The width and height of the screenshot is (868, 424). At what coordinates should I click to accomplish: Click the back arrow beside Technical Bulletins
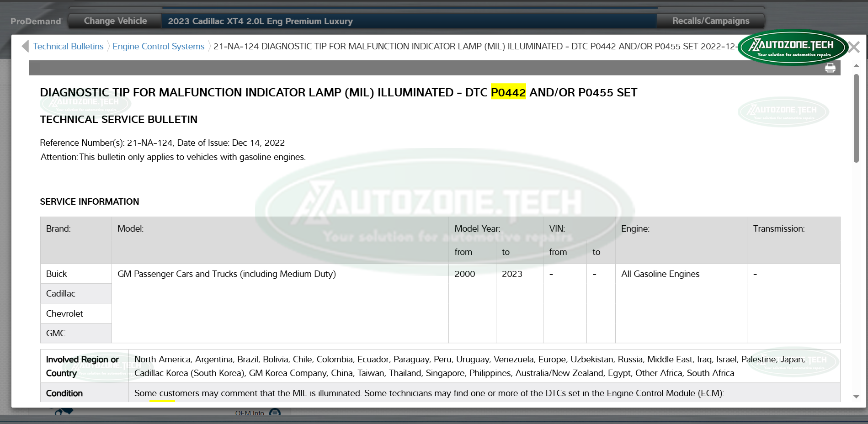[x=25, y=46]
